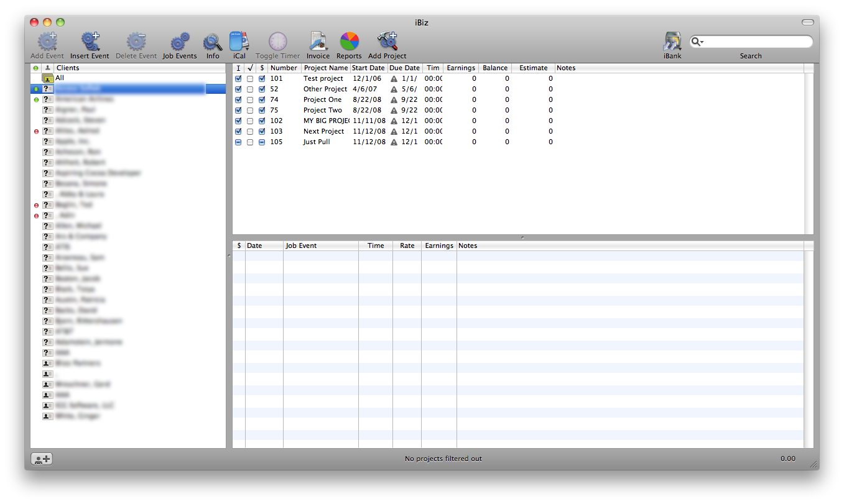Uncheck the first checkbox for project 101
Screen dimensions: 844x504
[238, 79]
